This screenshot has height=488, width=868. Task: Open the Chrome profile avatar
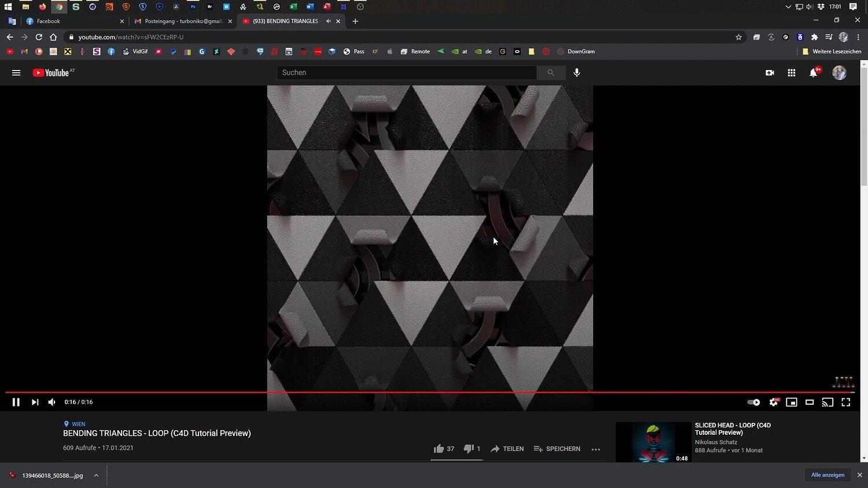click(843, 37)
